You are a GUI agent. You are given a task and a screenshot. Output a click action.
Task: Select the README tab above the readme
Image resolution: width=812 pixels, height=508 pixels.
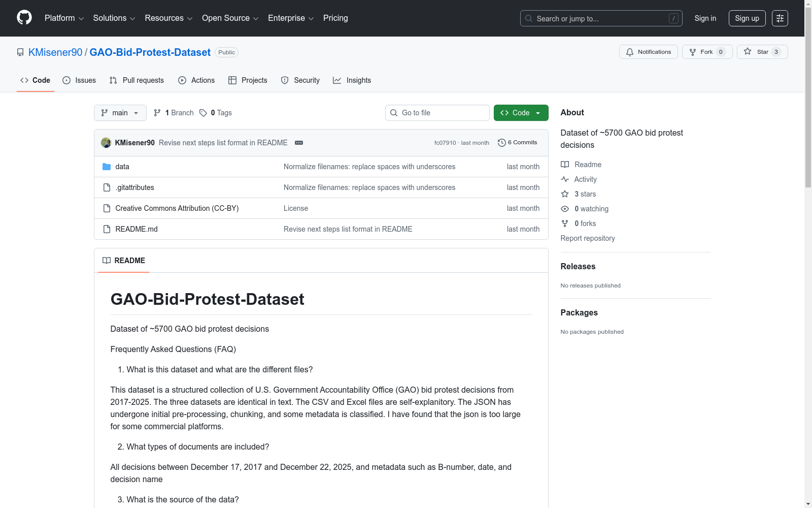point(124,261)
